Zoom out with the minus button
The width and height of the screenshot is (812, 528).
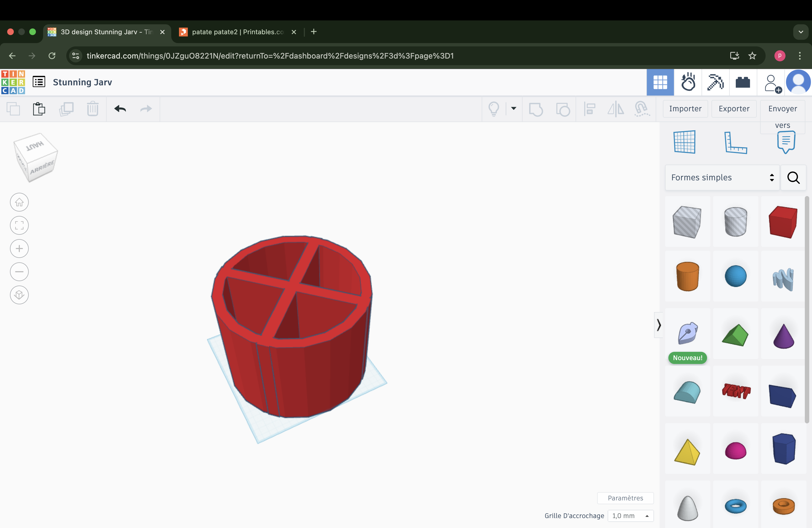point(19,272)
